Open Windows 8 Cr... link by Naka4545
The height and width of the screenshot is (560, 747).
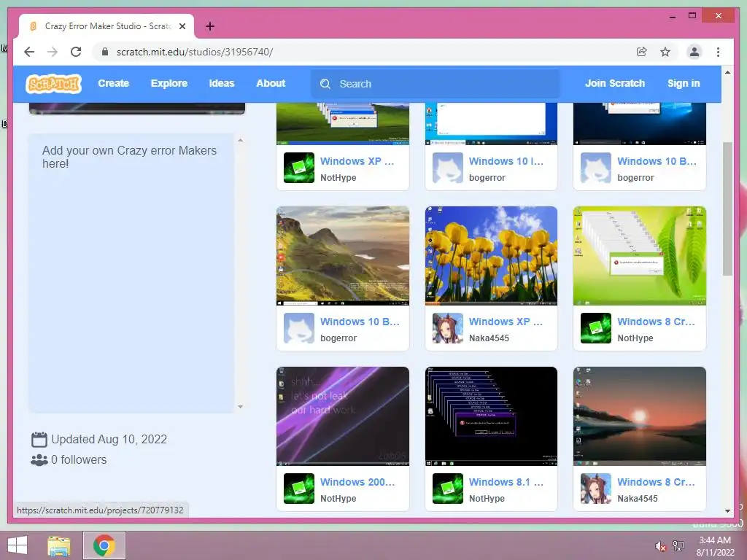(656, 482)
